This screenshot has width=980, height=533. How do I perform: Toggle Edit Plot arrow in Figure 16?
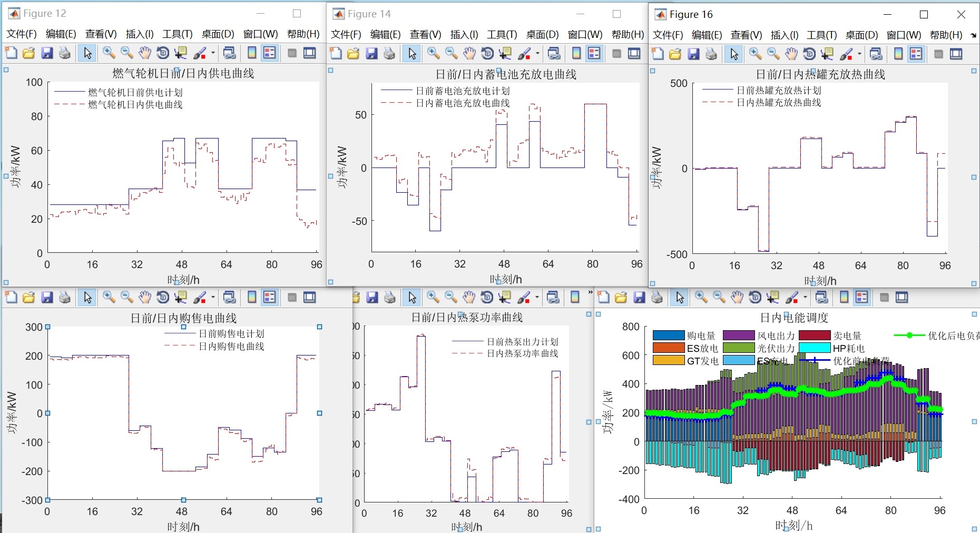click(x=734, y=54)
